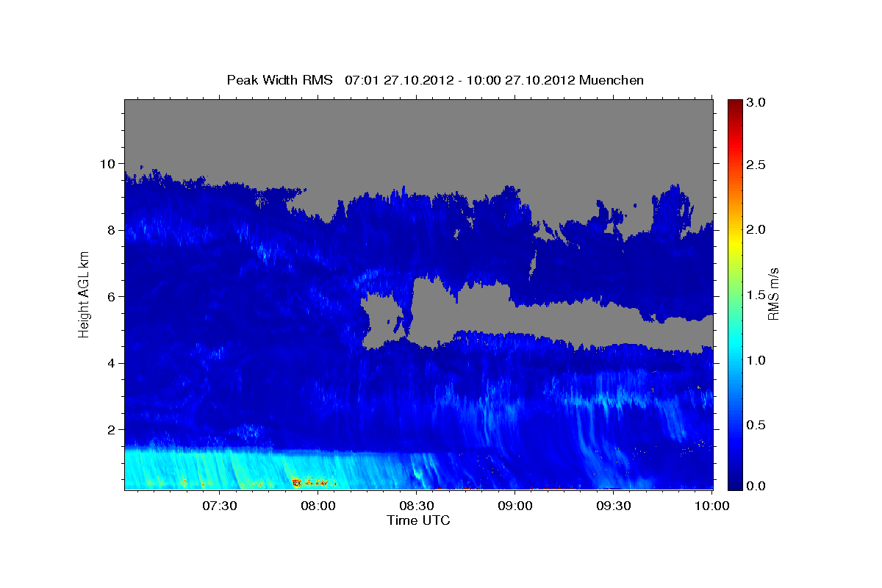Click the dark red top of colorbar
This screenshot has height=588, width=882.
pyautogui.click(x=735, y=104)
